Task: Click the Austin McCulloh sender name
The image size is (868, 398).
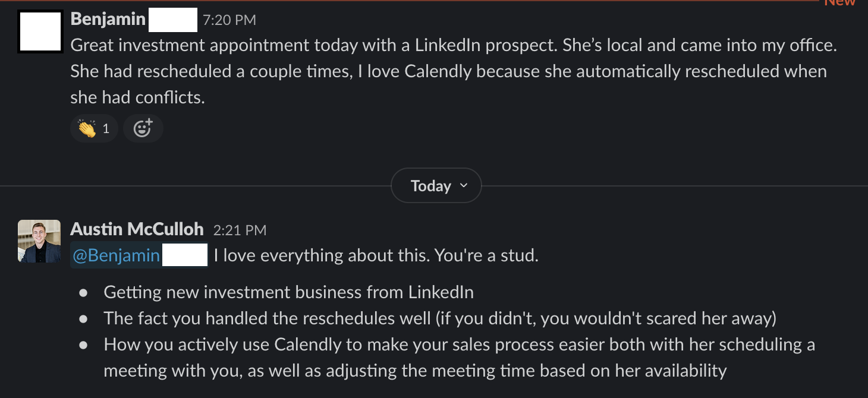Action: click(137, 229)
